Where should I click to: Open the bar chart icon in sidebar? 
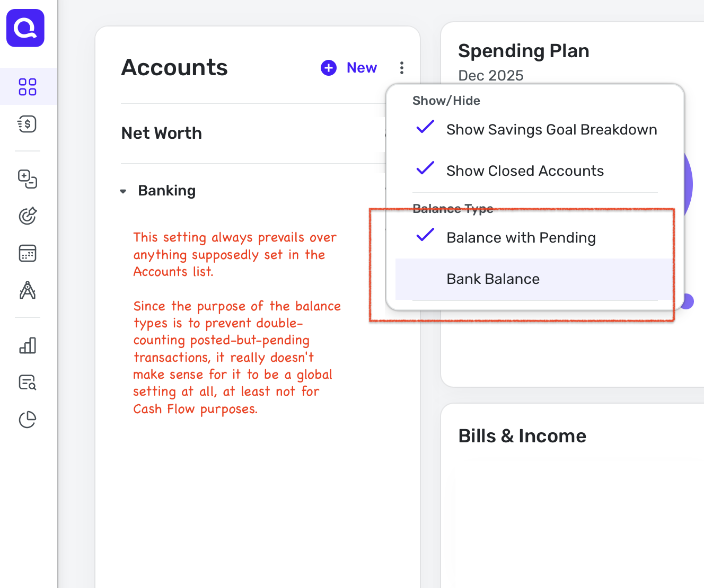[28, 345]
